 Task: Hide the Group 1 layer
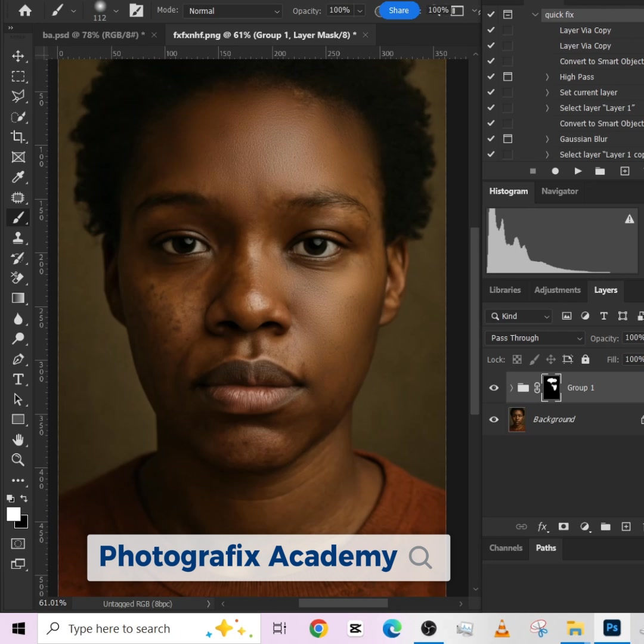tap(494, 388)
